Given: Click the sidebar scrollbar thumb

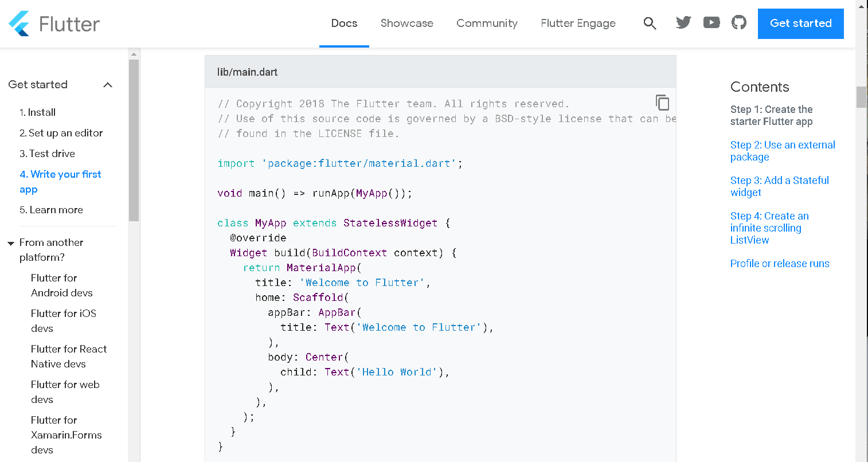Looking at the screenshot, I should 134,140.
